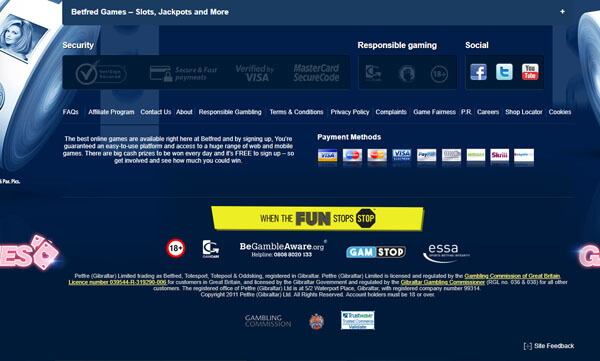Click the MasterCard SecureCode logo
The width and height of the screenshot is (600, 361).
[316, 73]
